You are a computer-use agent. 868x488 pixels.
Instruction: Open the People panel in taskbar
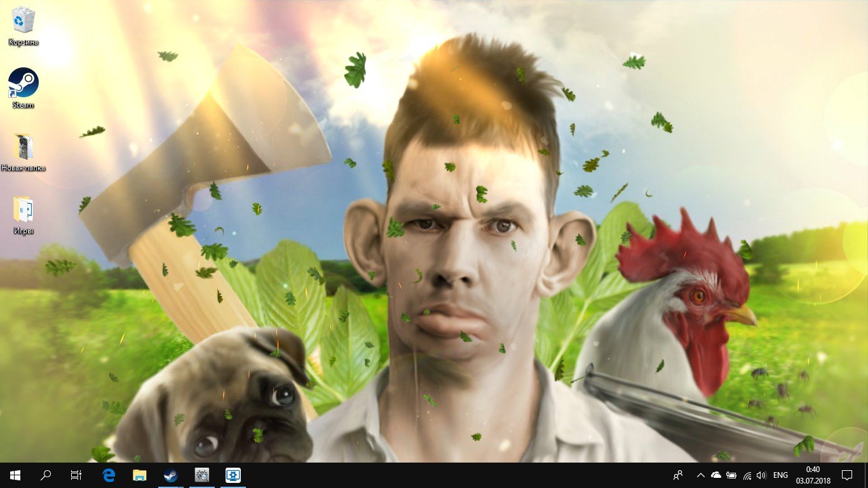point(679,475)
